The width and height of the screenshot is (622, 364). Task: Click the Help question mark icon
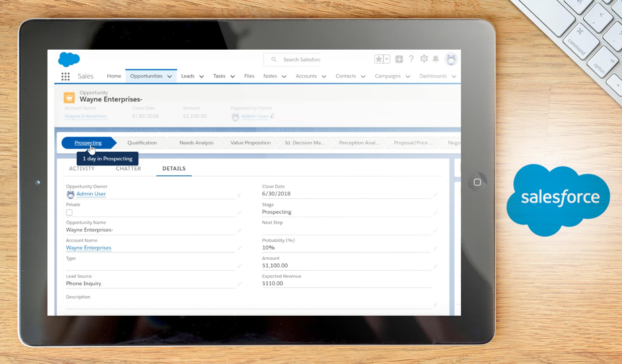(411, 59)
